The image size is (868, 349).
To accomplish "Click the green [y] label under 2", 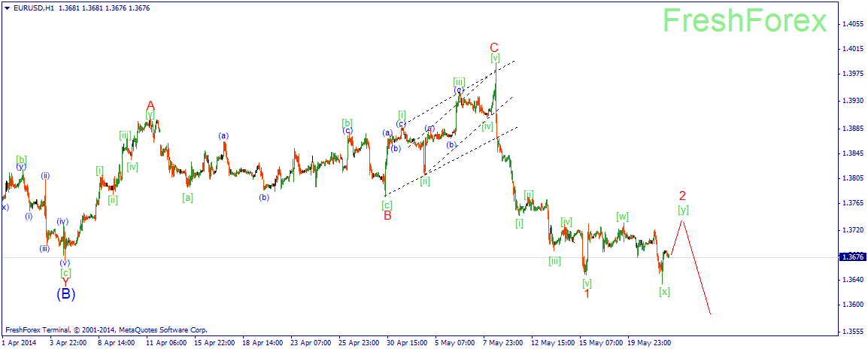I will point(683,209).
